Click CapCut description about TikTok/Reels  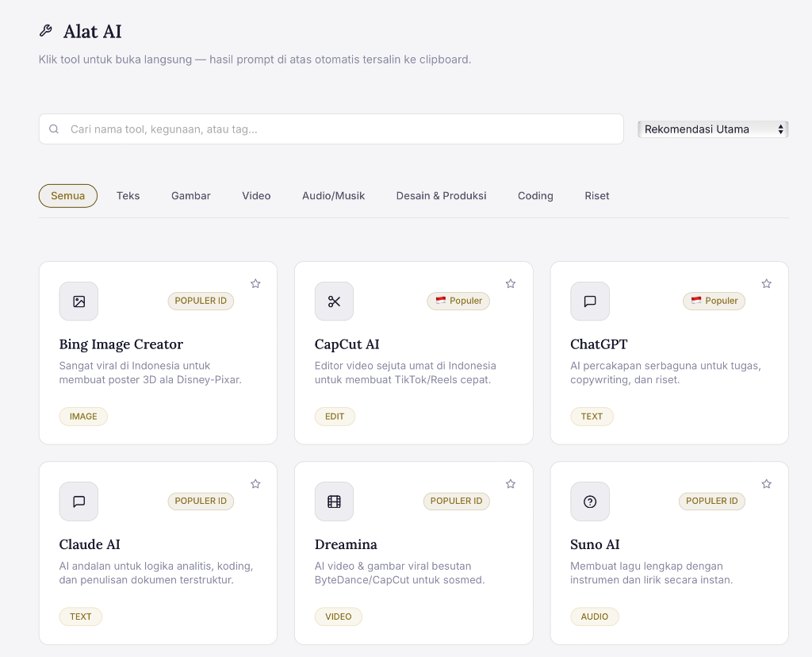pyautogui.click(x=405, y=373)
